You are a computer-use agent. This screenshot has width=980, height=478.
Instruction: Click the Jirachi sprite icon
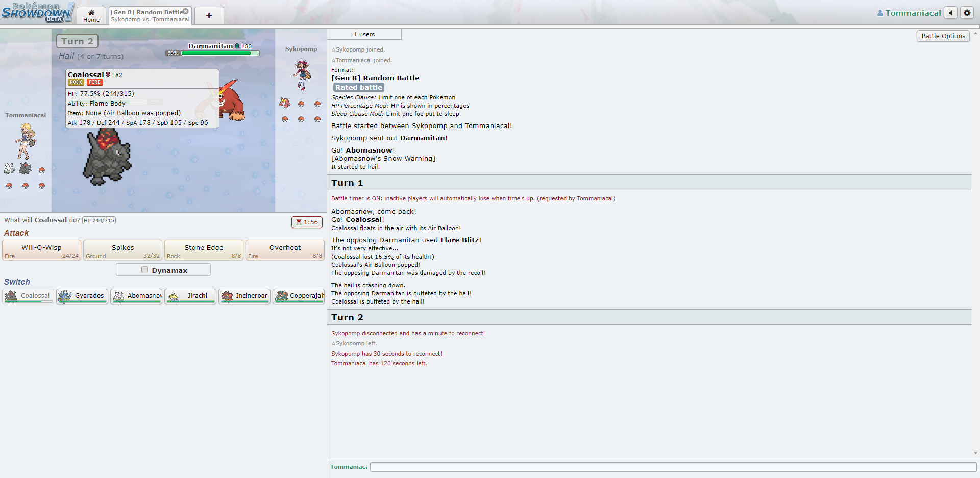click(x=173, y=296)
